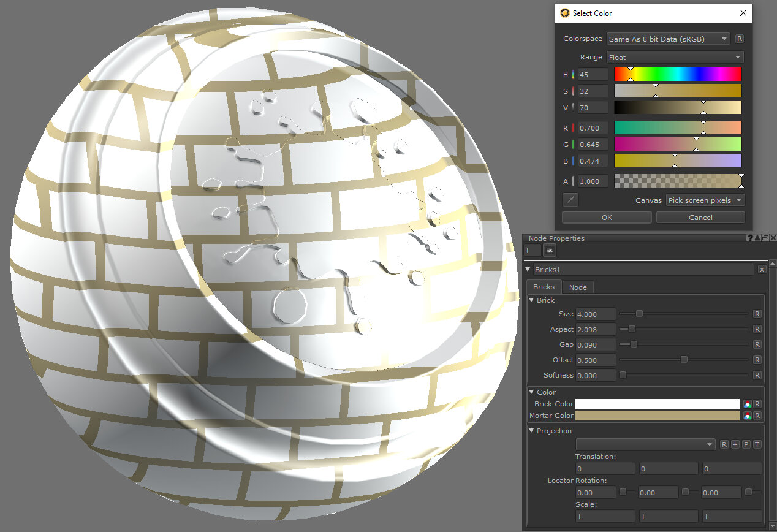The image size is (777, 532).
Task: Open the Colorspace dropdown
Action: click(x=668, y=39)
